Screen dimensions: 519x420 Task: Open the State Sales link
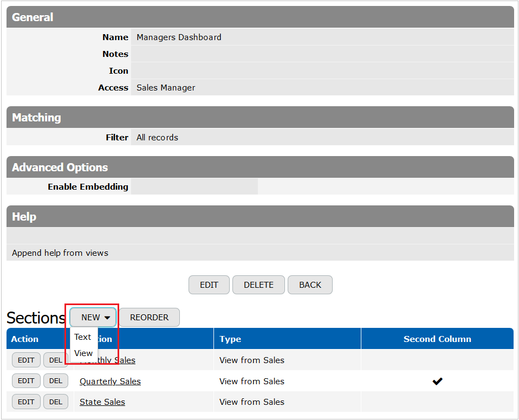[x=102, y=402]
